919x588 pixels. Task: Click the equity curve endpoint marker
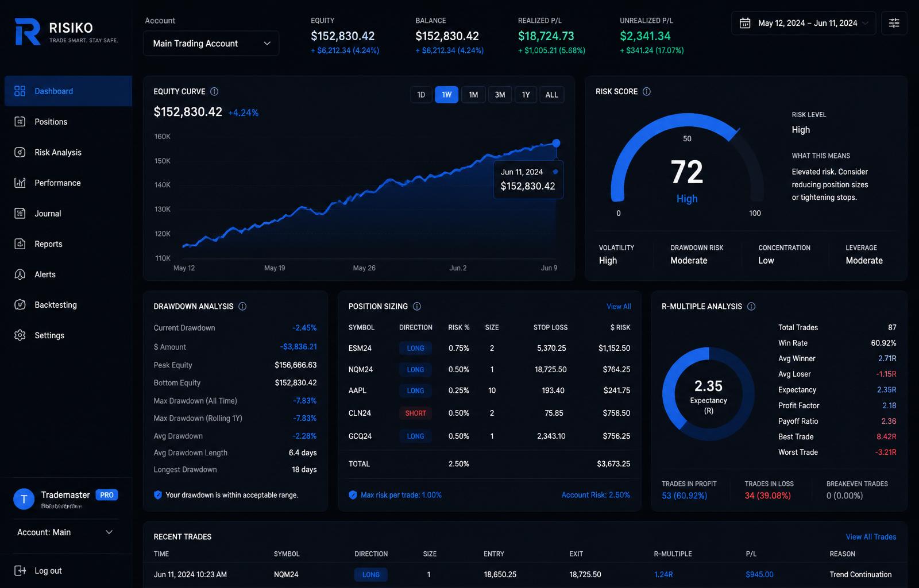pos(556,143)
